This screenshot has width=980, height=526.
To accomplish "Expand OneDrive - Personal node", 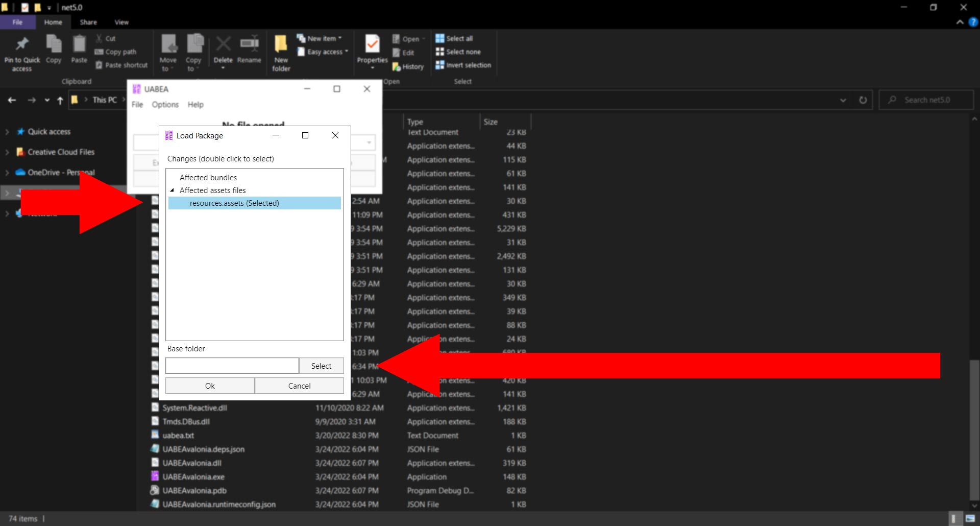I will [x=7, y=173].
